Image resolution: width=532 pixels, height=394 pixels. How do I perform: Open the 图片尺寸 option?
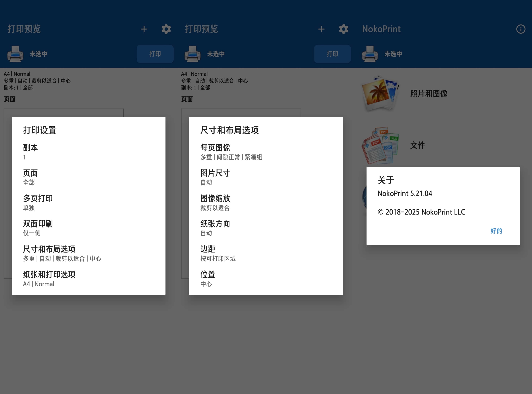click(266, 177)
